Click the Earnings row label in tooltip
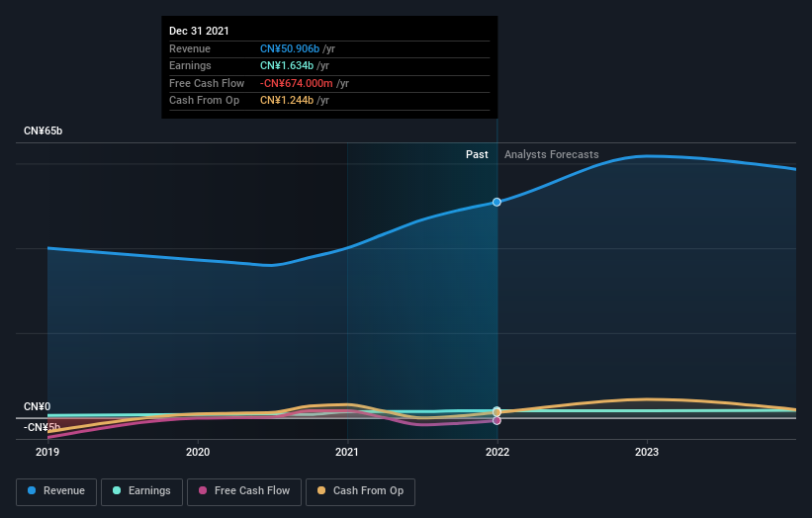812x518 pixels. 190,65
